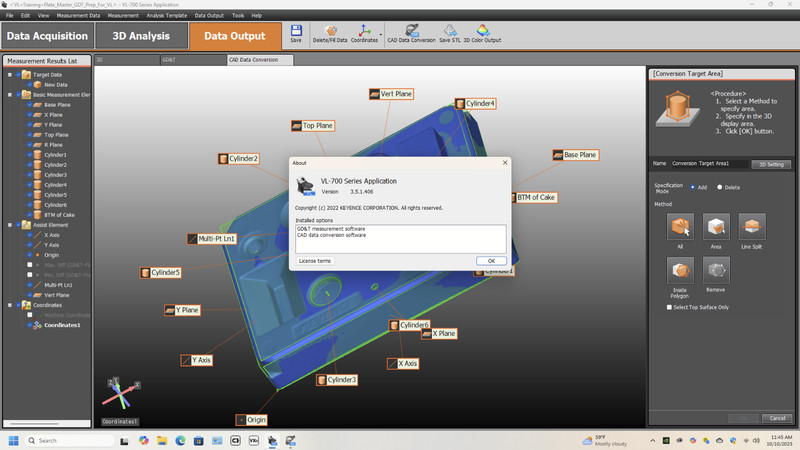The width and height of the screenshot is (800, 450).
Task: Click the Origin label in 3D view
Action: 252,420
